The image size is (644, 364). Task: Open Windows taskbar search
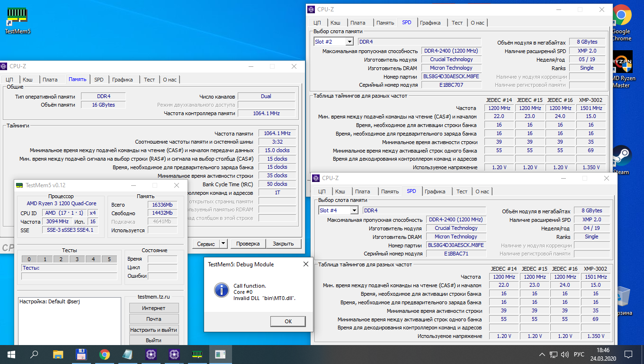[34, 354]
